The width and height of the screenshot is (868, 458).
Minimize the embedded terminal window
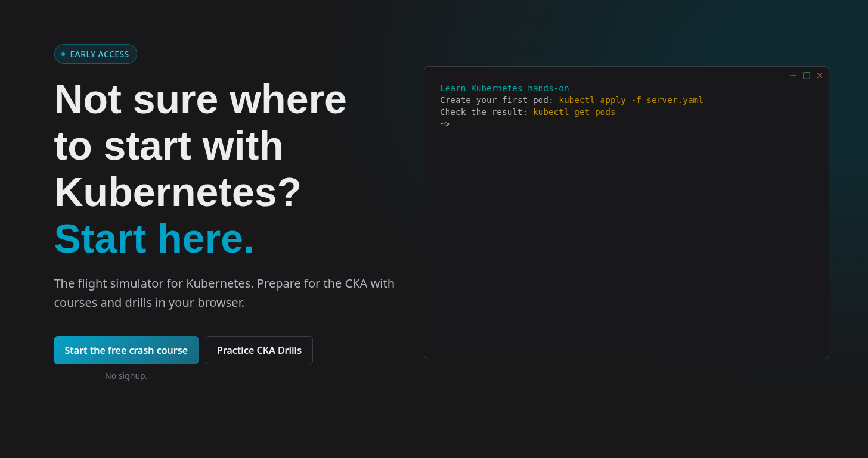tap(793, 76)
